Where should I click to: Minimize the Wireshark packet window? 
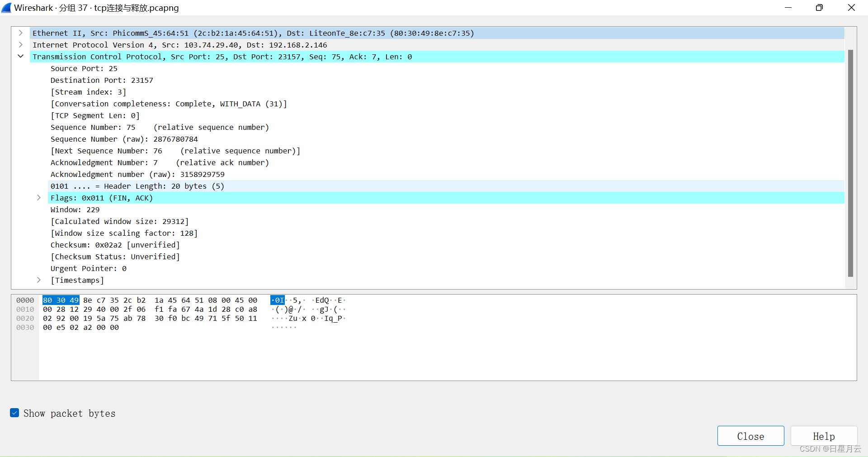[x=788, y=8]
